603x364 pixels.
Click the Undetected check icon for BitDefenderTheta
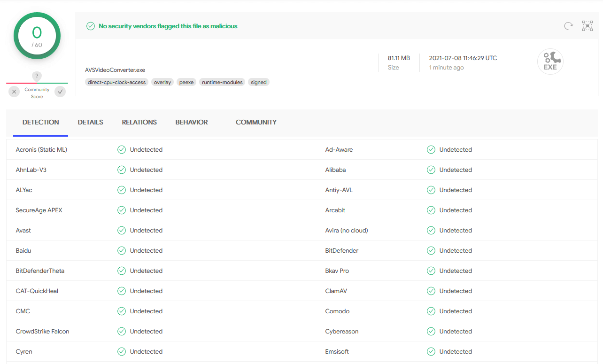coord(122,271)
